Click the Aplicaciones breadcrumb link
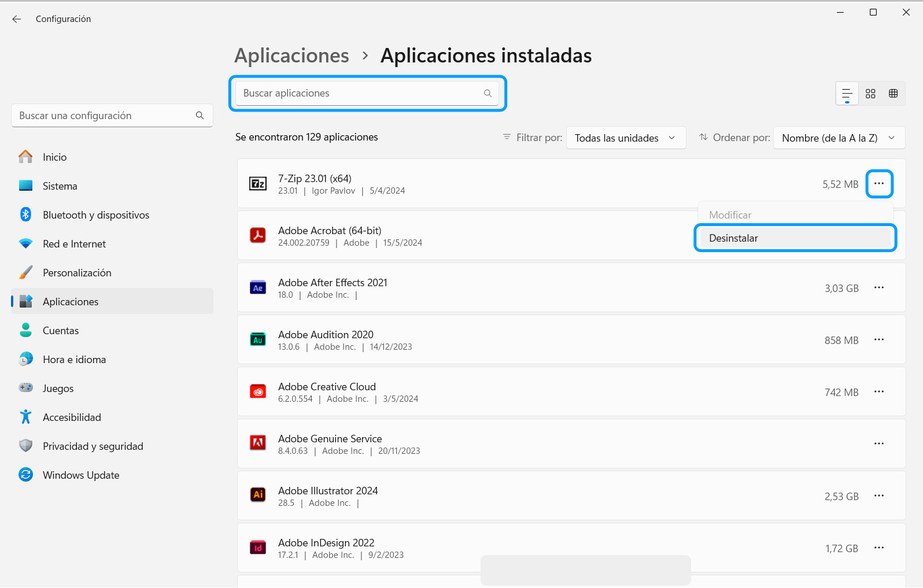The height and width of the screenshot is (588, 923). click(291, 56)
